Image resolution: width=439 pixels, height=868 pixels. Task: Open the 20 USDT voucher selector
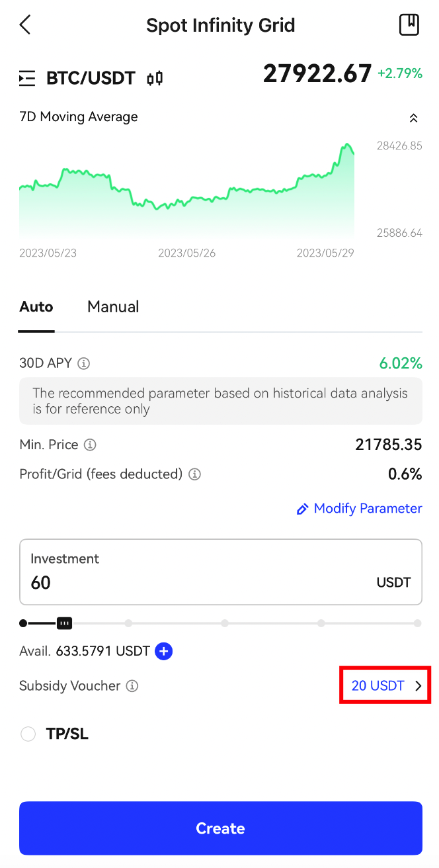coord(385,685)
